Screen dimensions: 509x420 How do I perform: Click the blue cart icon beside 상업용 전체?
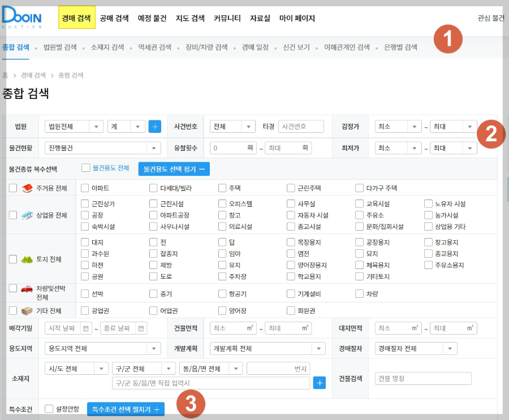click(27, 215)
